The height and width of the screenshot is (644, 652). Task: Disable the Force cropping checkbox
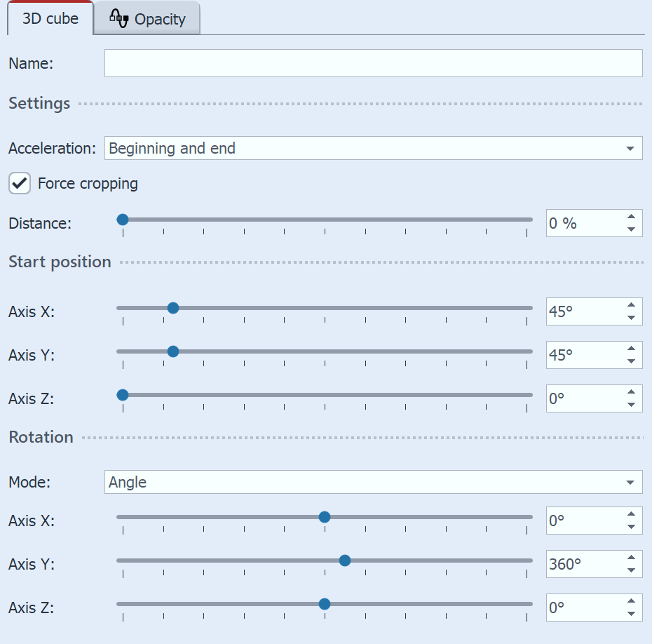[x=19, y=183]
